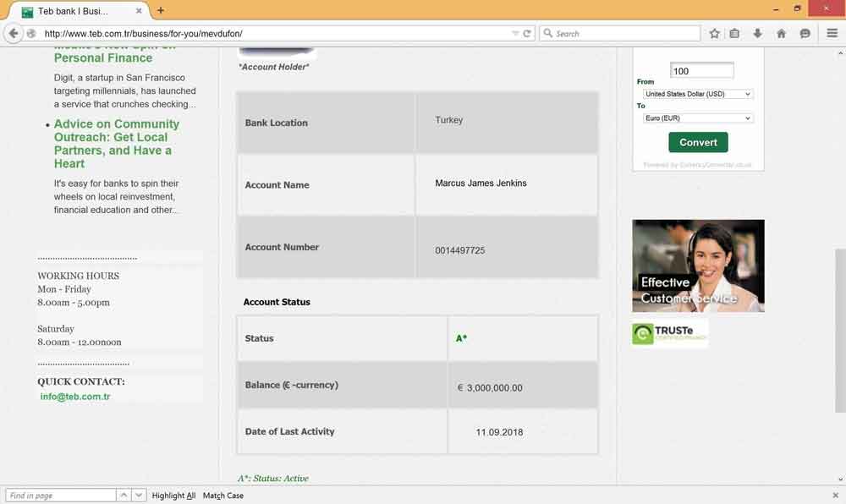Click the A*: Status: Active footnote

point(273,478)
